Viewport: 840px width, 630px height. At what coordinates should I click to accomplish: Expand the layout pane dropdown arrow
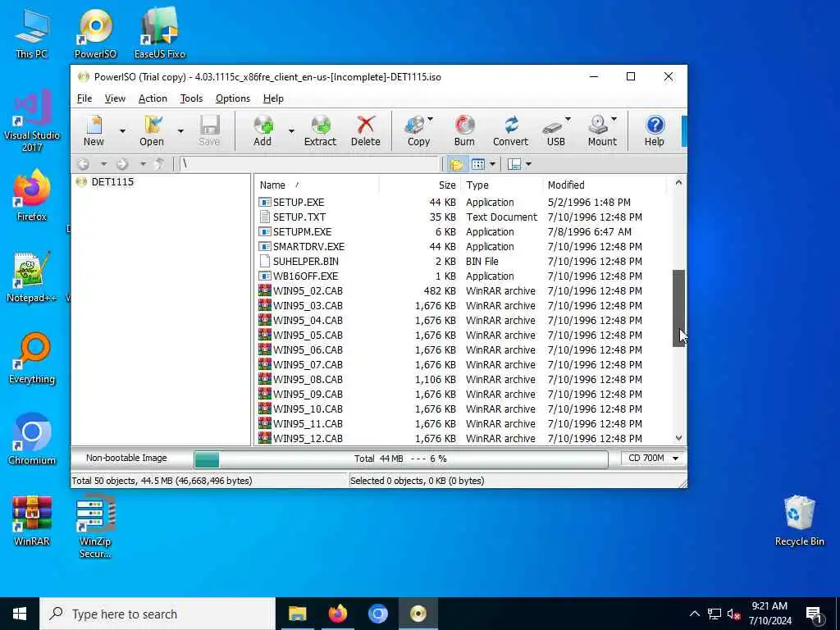click(528, 164)
